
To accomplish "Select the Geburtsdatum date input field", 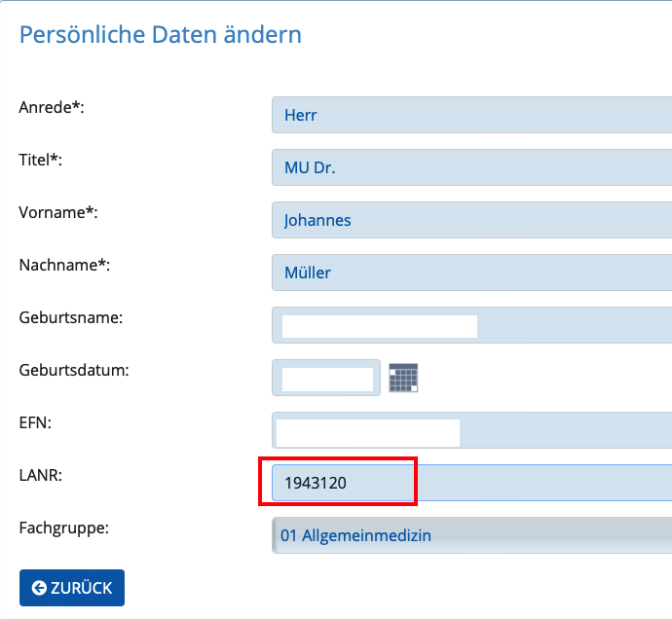I will point(326,378).
